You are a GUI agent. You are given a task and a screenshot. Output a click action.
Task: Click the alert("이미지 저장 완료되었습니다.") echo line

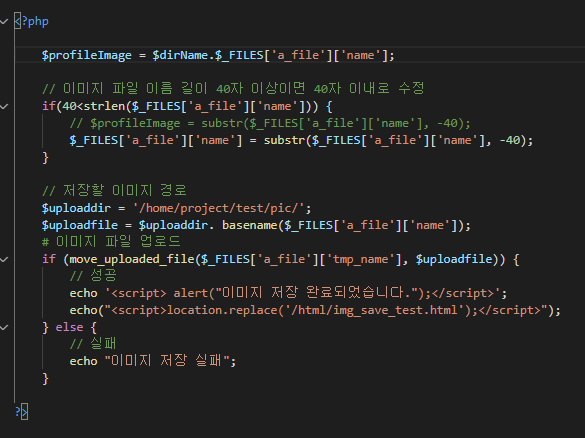pos(288,293)
